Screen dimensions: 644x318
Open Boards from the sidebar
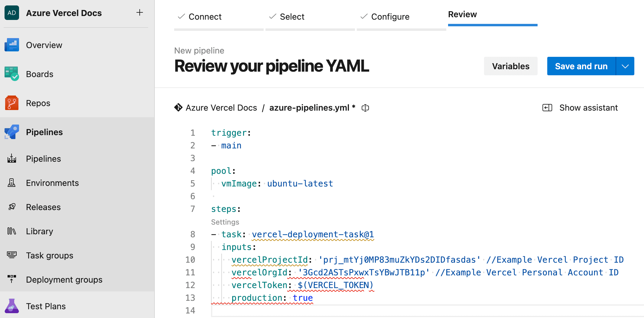(39, 74)
